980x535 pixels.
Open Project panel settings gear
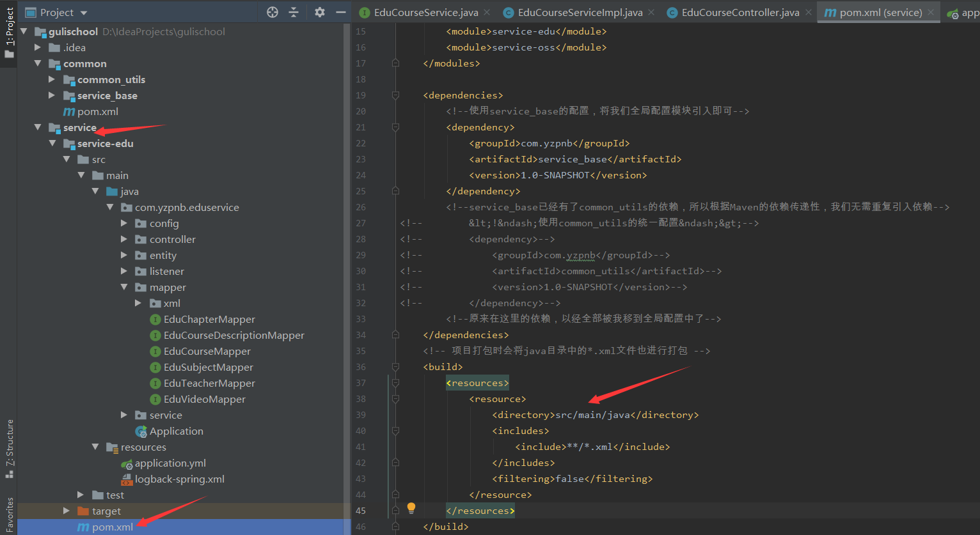point(320,12)
